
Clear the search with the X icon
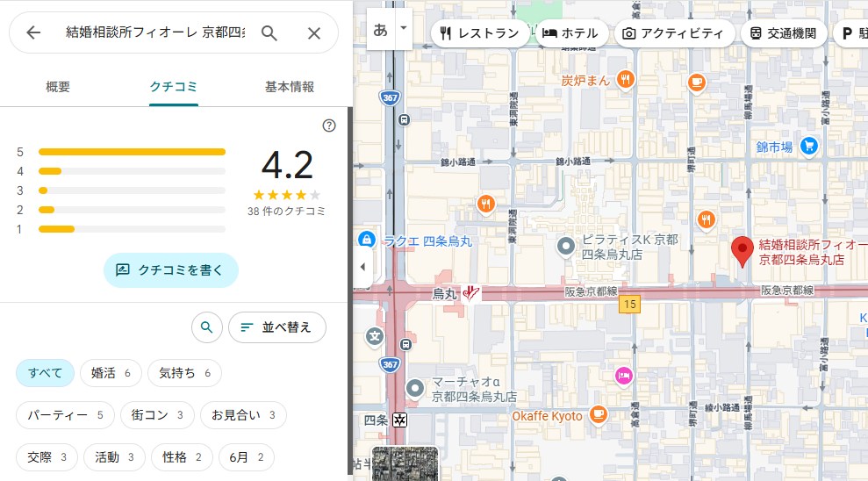click(314, 32)
